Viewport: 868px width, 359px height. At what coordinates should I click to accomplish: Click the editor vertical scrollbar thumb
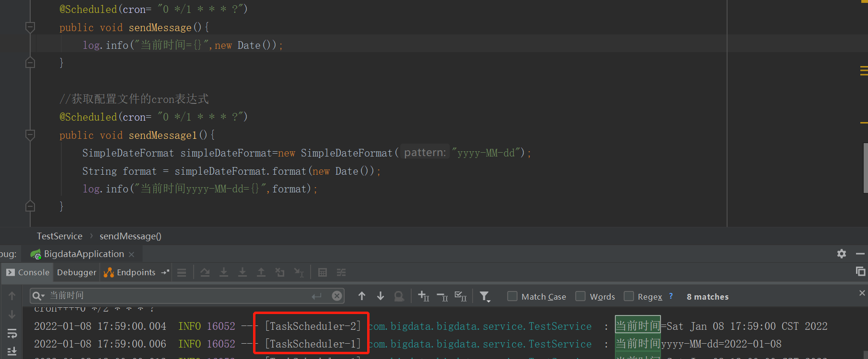click(866, 168)
